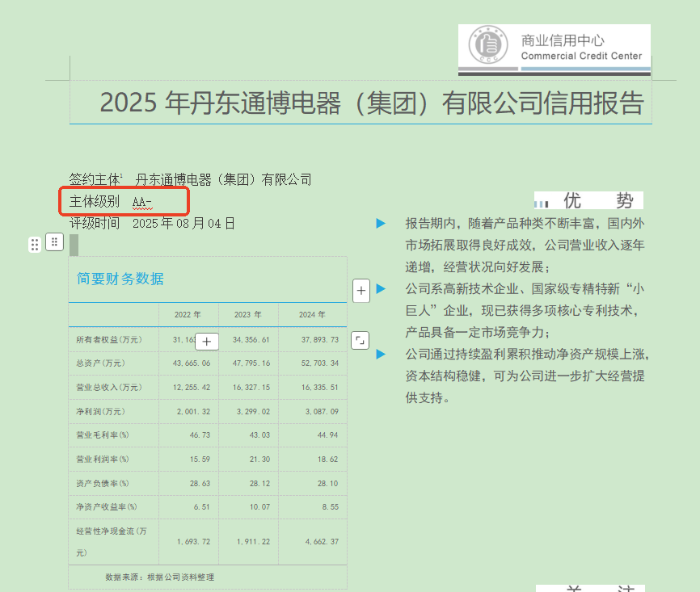Click the 净利润(万元) row label
Image resolution: width=700 pixels, height=592 pixels.
[x=101, y=412]
